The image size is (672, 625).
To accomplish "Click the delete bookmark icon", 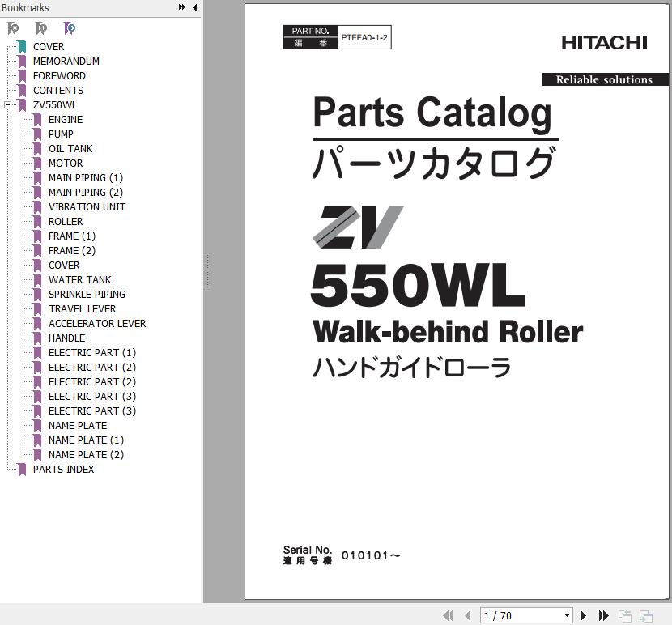I will 13,28.
